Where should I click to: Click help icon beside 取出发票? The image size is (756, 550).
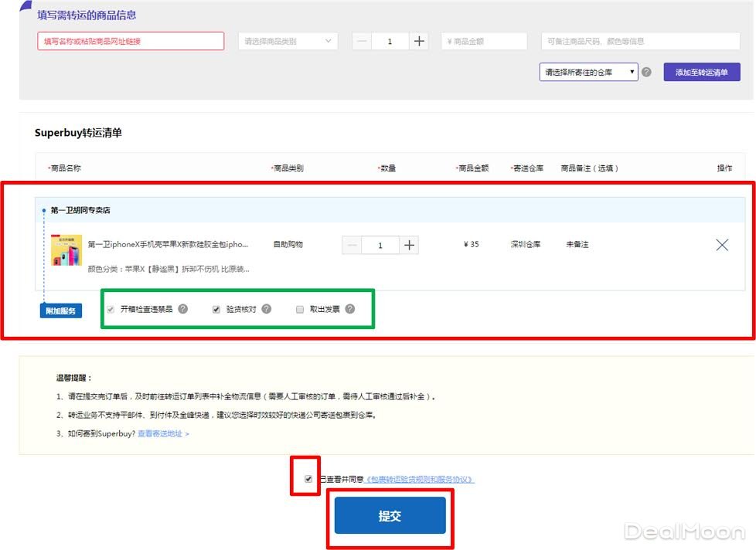350,309
